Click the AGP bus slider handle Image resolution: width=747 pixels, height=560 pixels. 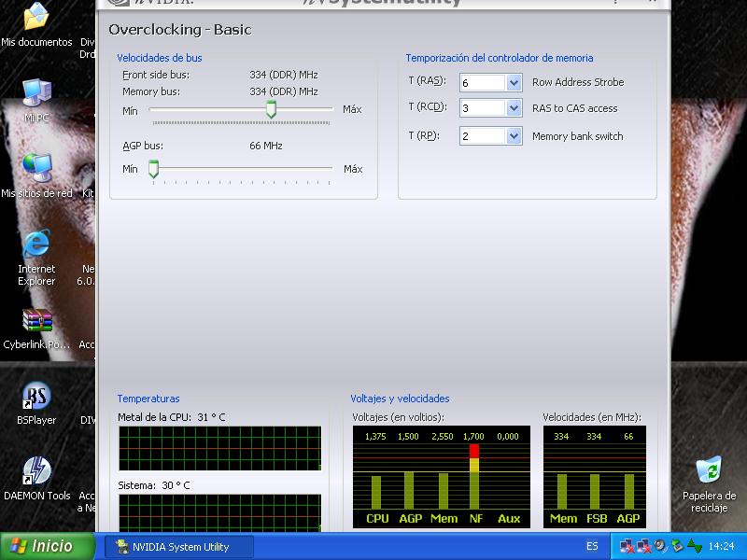[x=153, y=169]
